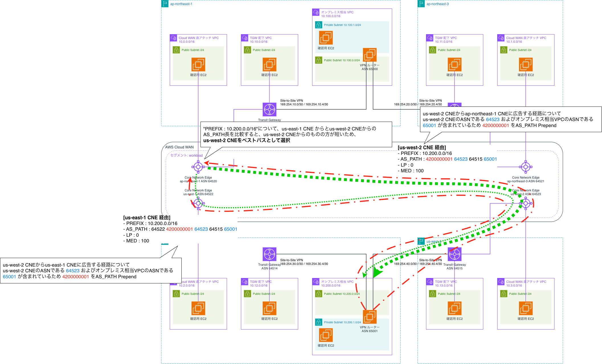Select the EC2 icon in VPC 10.2.0.0/16
The width and height of the screenshot is (602, 364).
pyautogui.click(x=198, y=308)
